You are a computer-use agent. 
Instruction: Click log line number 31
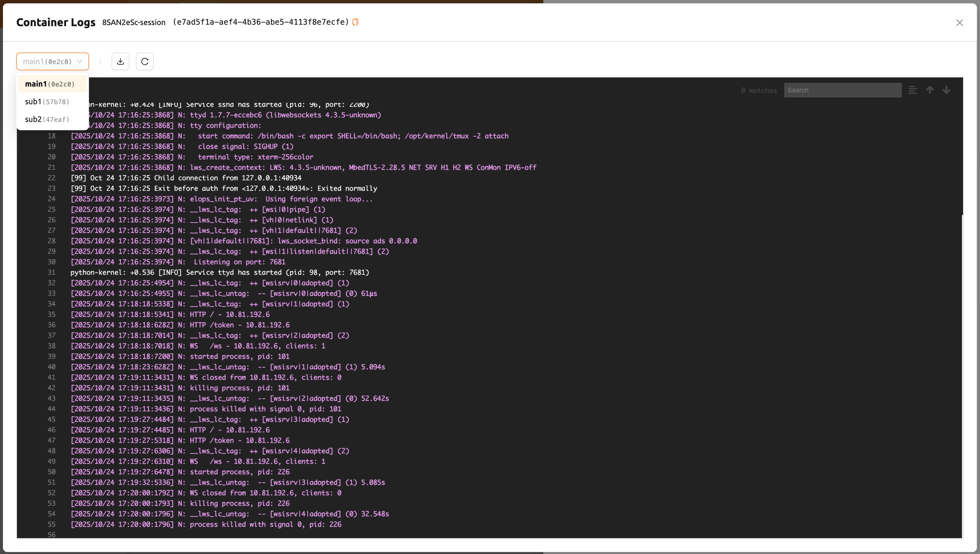(51, 273)
